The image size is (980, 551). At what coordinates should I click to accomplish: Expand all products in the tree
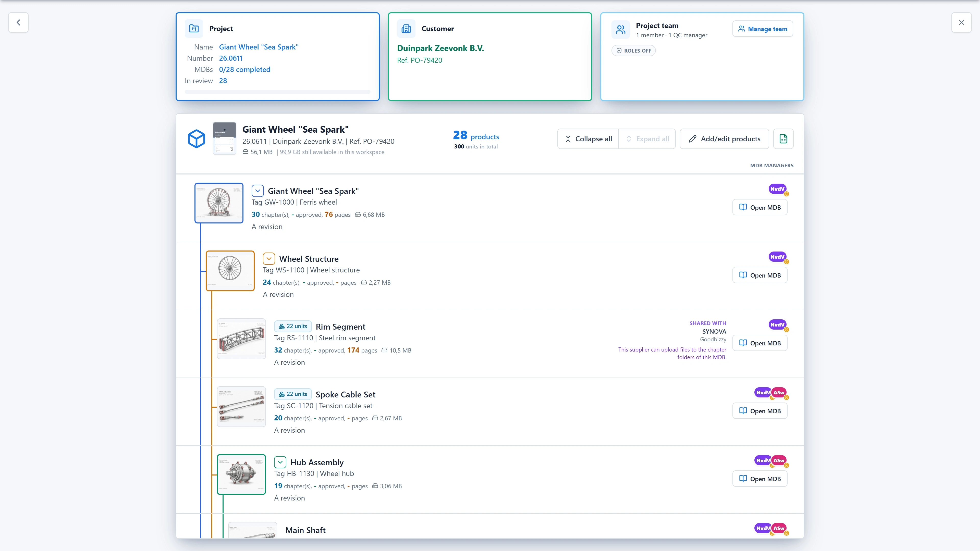tap(647, 139)
